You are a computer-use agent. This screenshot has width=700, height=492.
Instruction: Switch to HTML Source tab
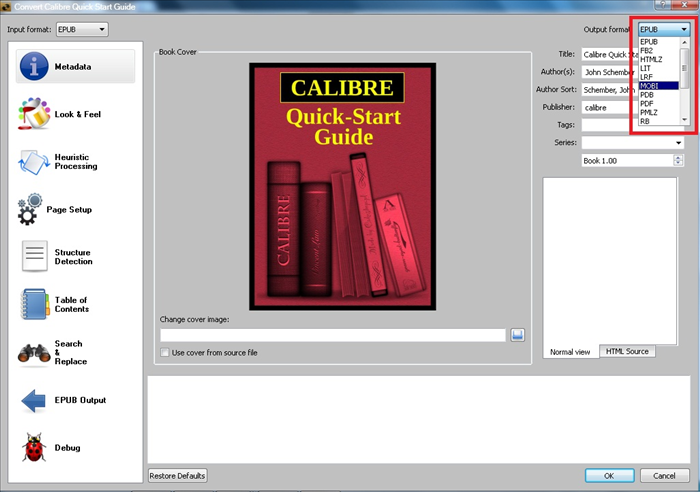[x=627, y=351]
